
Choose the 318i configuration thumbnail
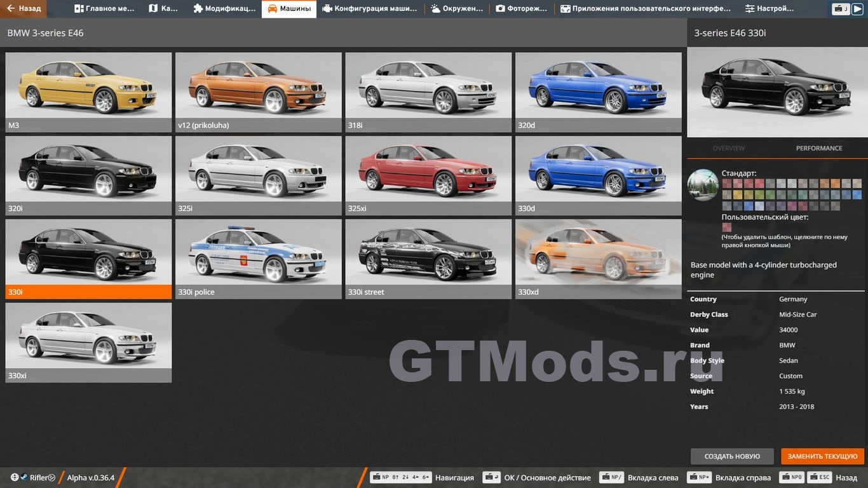(x=428, y=92)
